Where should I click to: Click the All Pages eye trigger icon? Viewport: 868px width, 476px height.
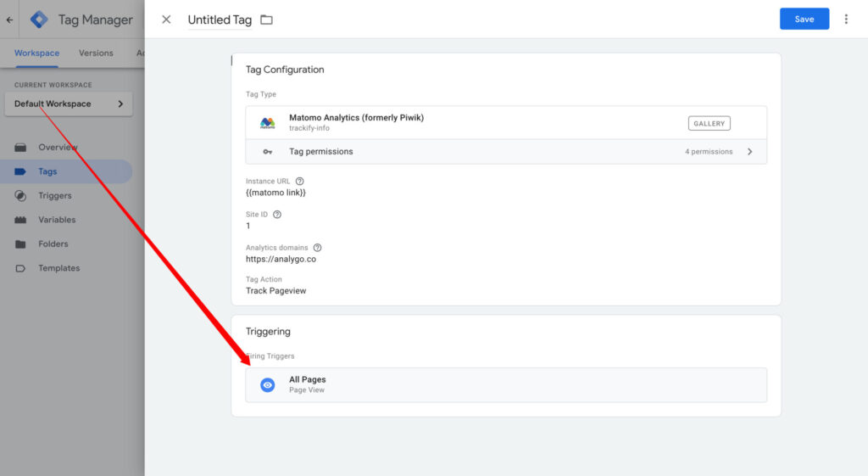(x=267, y=385)
